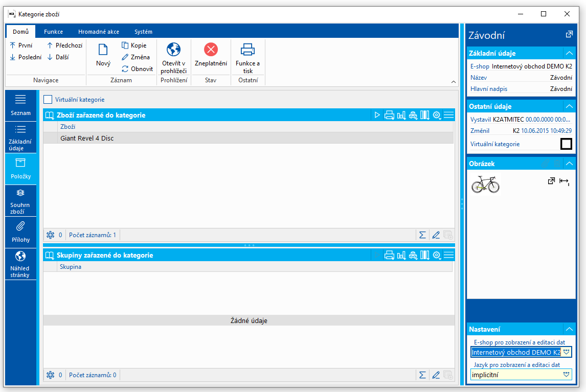586x392 pixels.
Task: Toggle Virtuální kategorie checkbox in side panel
Action: 566,144
